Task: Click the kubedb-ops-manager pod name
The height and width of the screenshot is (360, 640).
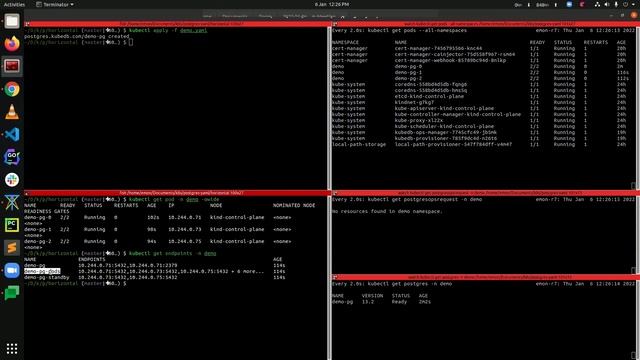Action: tap(446, 132)
